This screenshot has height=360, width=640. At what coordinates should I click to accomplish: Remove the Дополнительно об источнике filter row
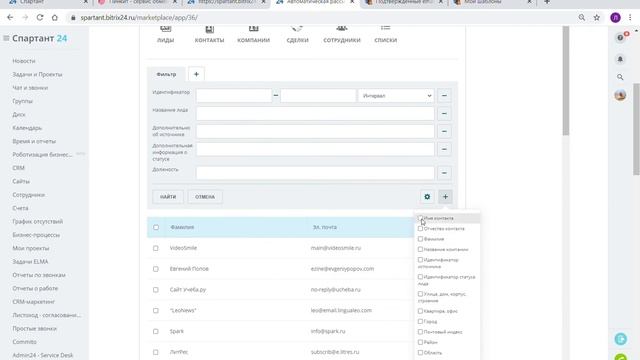click(444, 131)
